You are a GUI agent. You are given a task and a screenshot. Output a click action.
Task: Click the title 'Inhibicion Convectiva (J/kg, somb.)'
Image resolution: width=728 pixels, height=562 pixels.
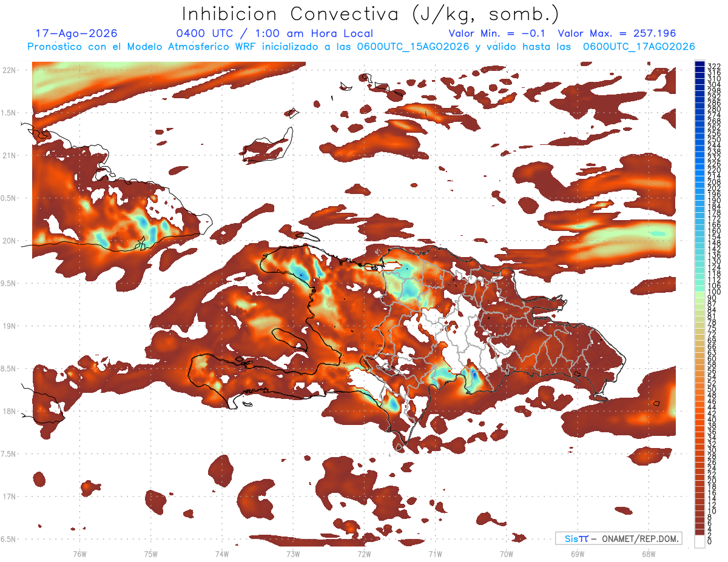[x=371, y=13]
